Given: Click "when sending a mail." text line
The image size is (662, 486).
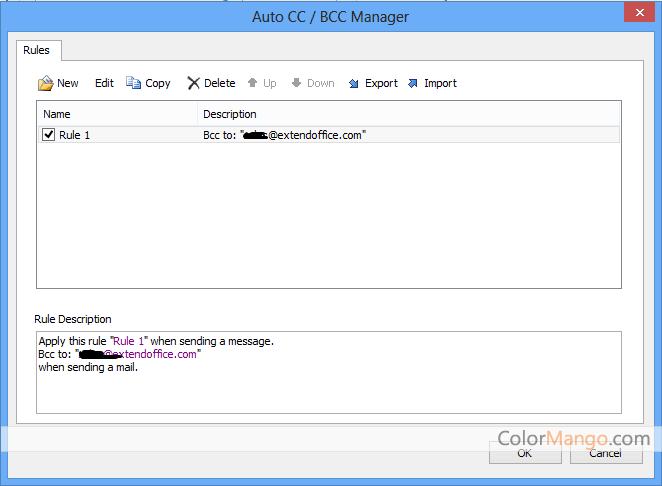Looking at the screenshot, I should tap(88, 367).
